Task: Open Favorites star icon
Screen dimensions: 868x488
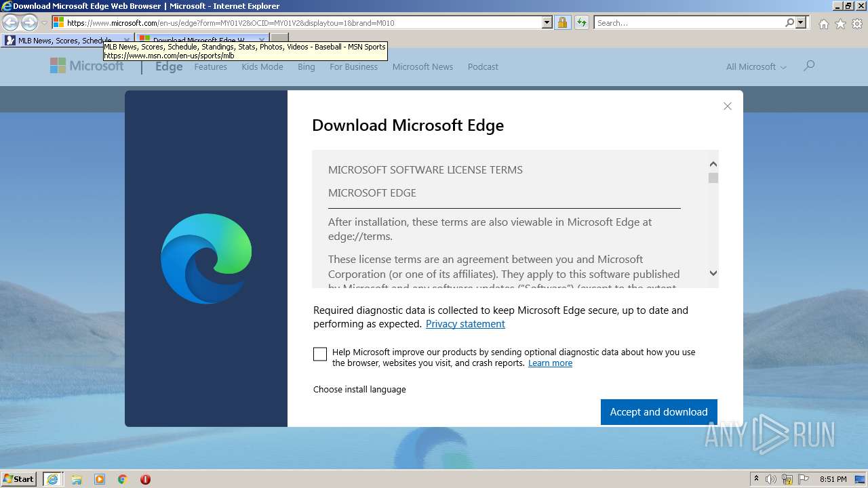Action: [x=840, y=24]
